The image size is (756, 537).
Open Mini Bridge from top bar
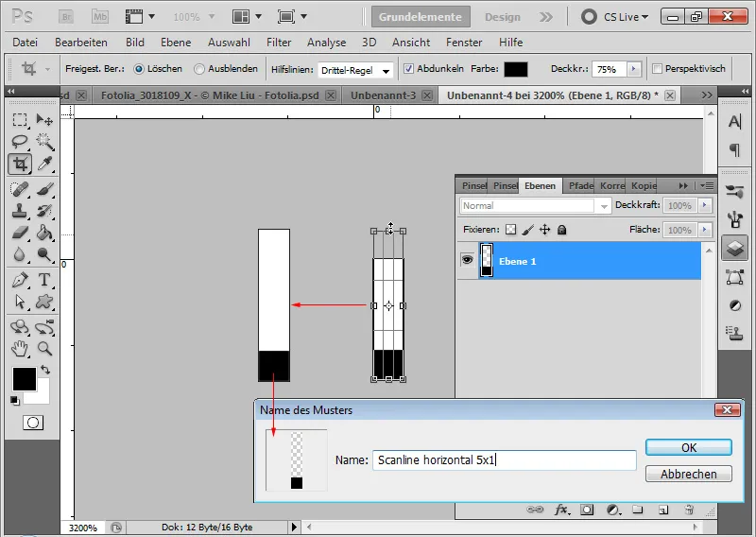100,17
